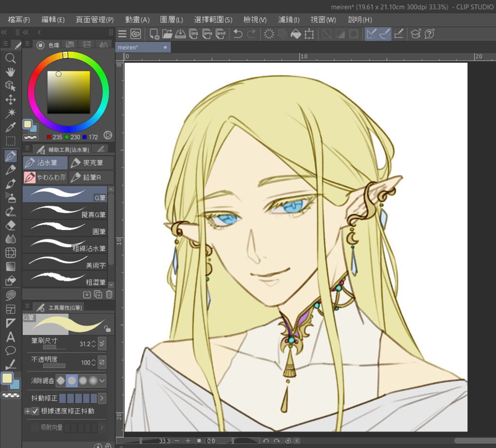Duplicate sub tool icon

tap(98, 294)
